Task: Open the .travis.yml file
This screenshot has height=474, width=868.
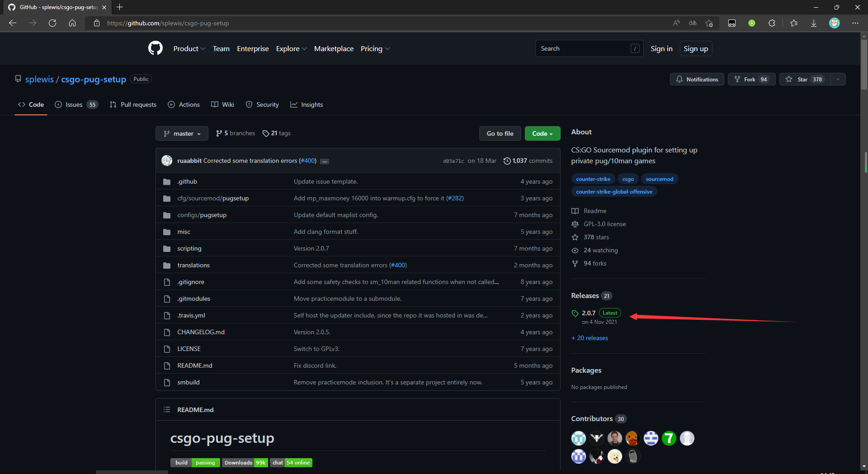Action: (191, 315)
